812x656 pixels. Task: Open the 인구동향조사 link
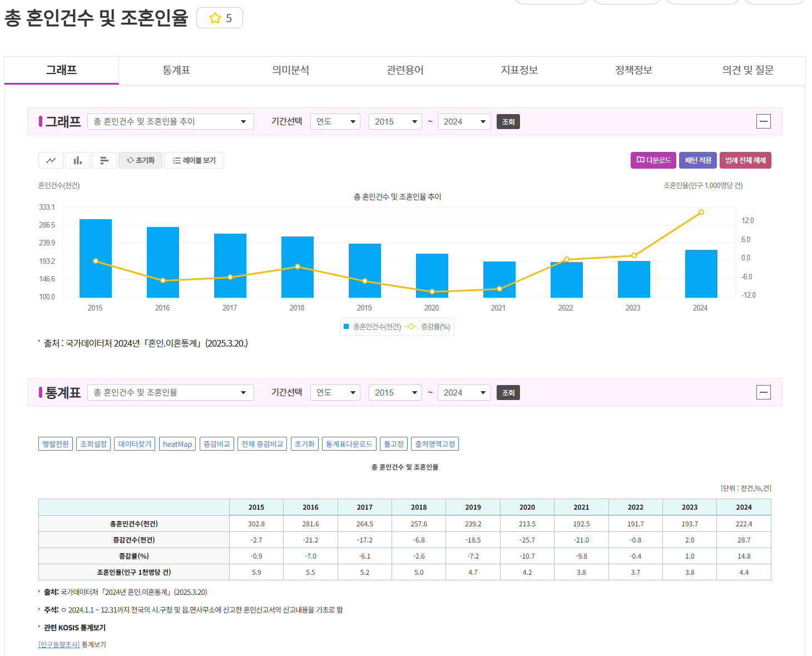[x=59, y=644]
